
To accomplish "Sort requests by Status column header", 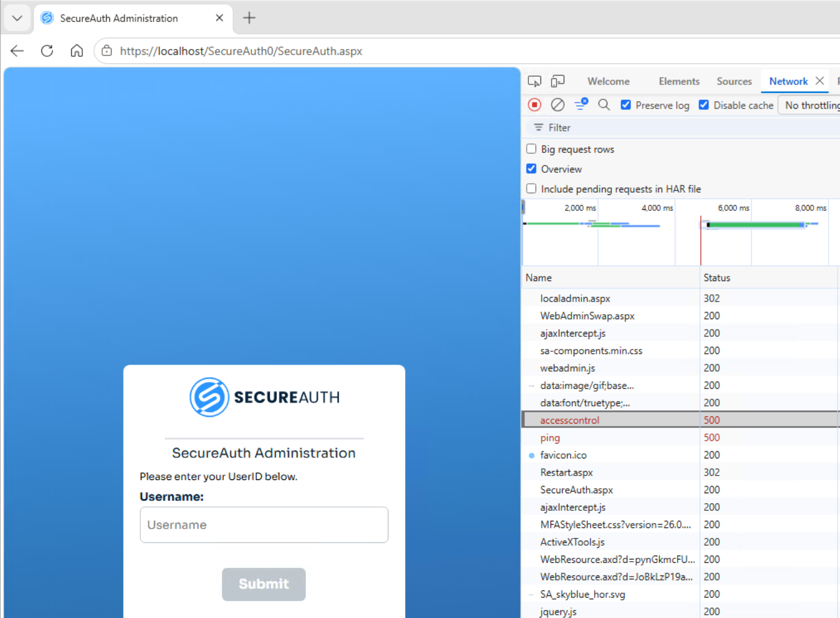I will tap(769, 278).
